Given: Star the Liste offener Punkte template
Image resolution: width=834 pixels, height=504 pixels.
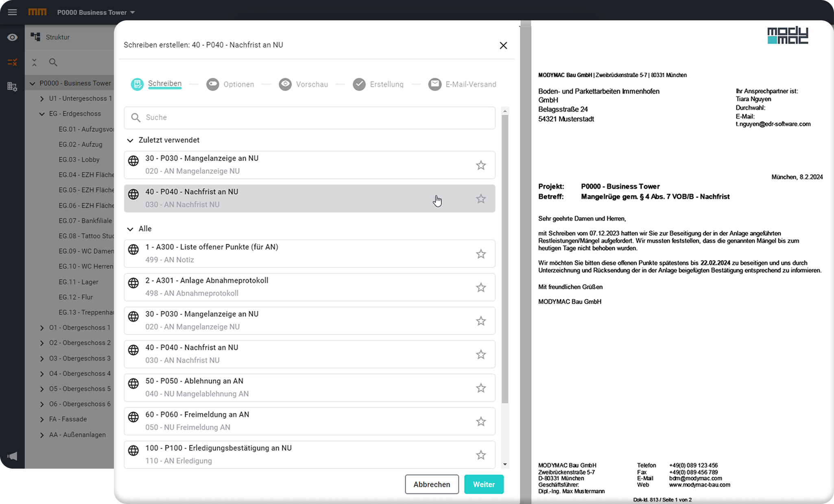Looking at the screenshot, I should pos(481,254).
